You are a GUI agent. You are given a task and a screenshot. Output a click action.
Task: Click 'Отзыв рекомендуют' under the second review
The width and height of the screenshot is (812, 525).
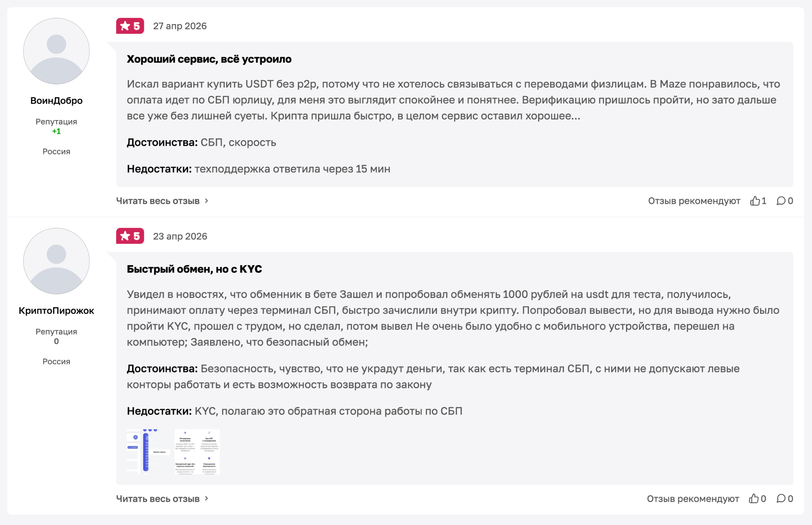pyautogui.click(x=693, y=498)
